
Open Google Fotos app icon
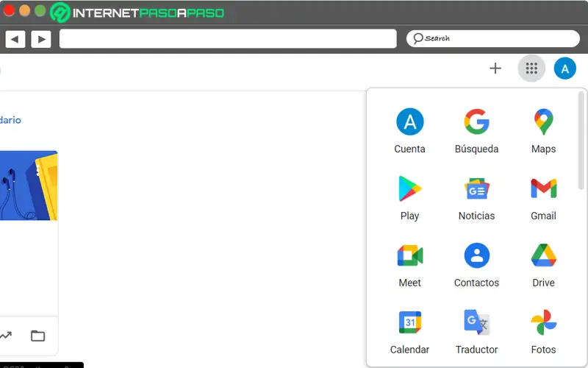click(543, 322)
